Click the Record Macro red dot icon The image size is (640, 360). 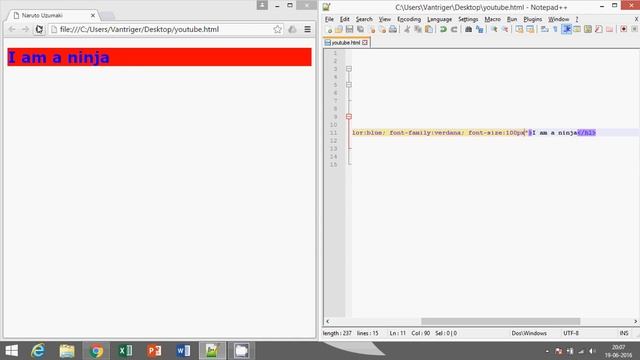tap(624, 29)
